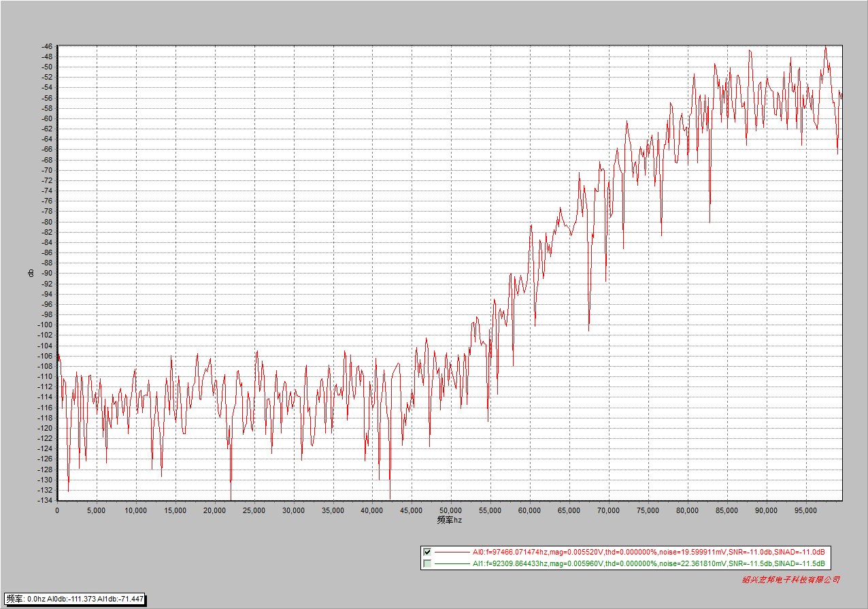868x609 pixels.
Task: Click the red company name text below the legend
Action: click(x=790, y=580)
